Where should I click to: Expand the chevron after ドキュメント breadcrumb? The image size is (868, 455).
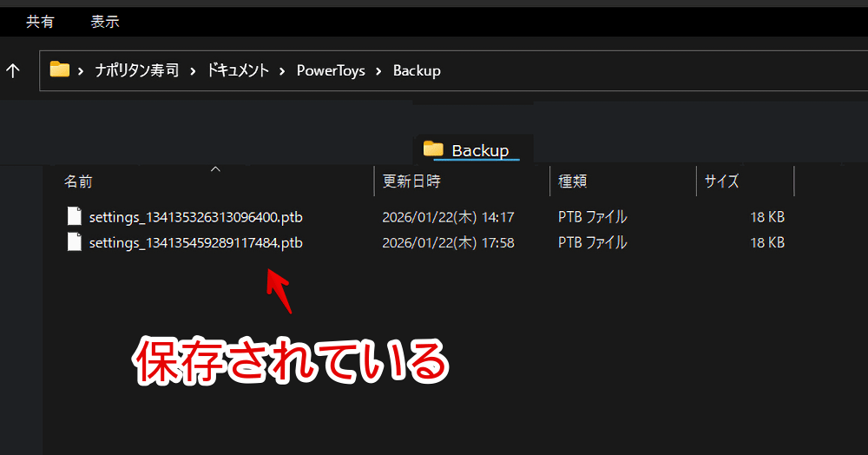click(x=282, y=71)
